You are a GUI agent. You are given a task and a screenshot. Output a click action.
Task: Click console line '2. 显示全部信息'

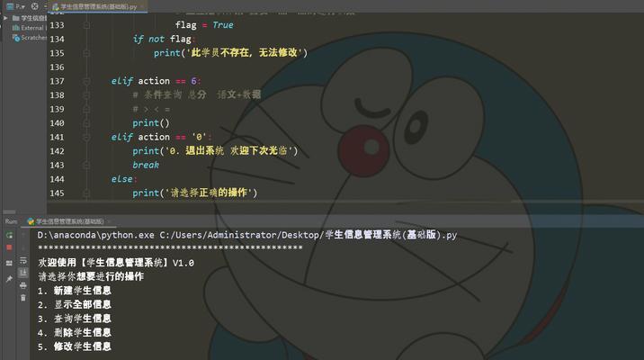coord(75,304)
